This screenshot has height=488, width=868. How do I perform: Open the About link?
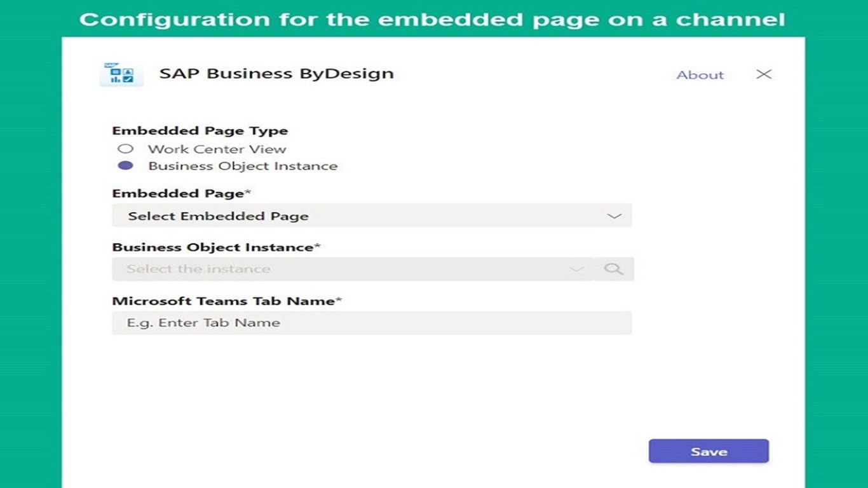pos(700,75)
